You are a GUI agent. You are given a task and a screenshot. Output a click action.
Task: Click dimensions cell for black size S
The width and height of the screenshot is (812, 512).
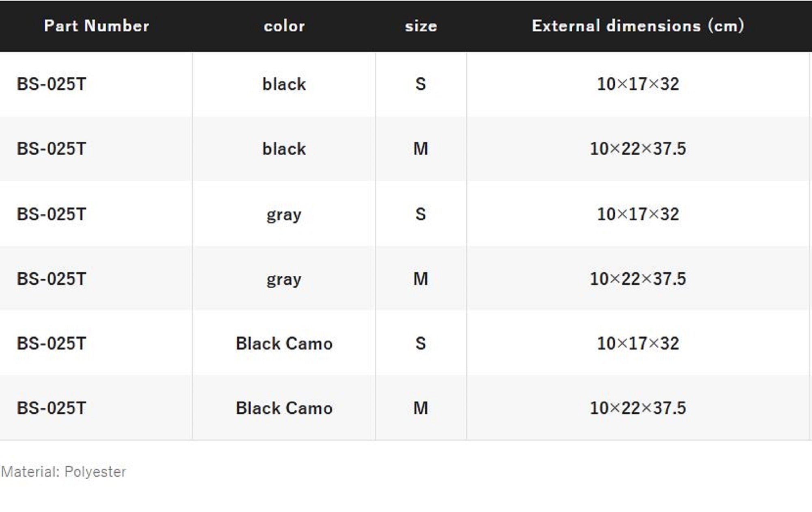click(x=638, y=84)
